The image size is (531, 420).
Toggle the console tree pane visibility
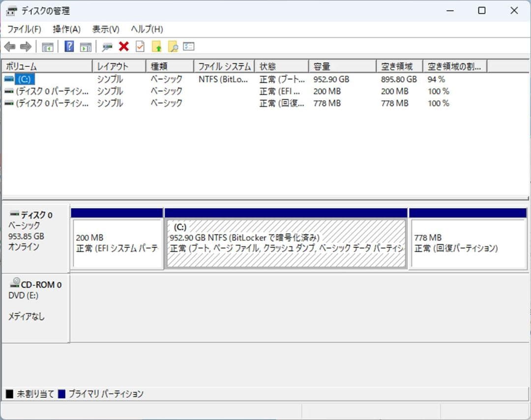(47, 46)
